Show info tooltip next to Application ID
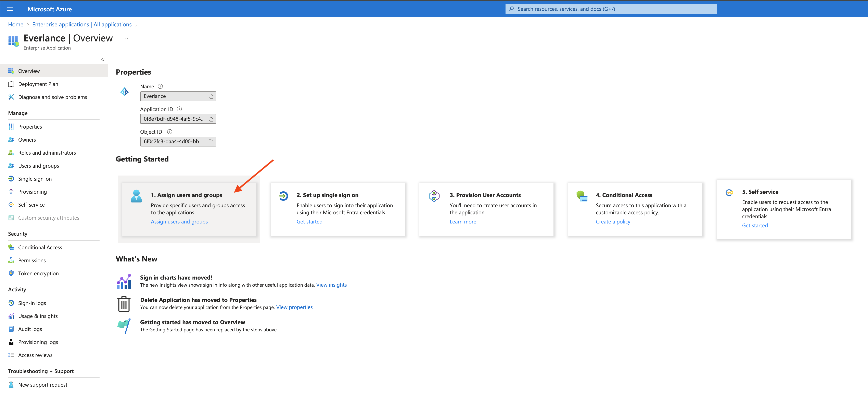The width and height of the screenshot is (868, 399). coord(180,109)
